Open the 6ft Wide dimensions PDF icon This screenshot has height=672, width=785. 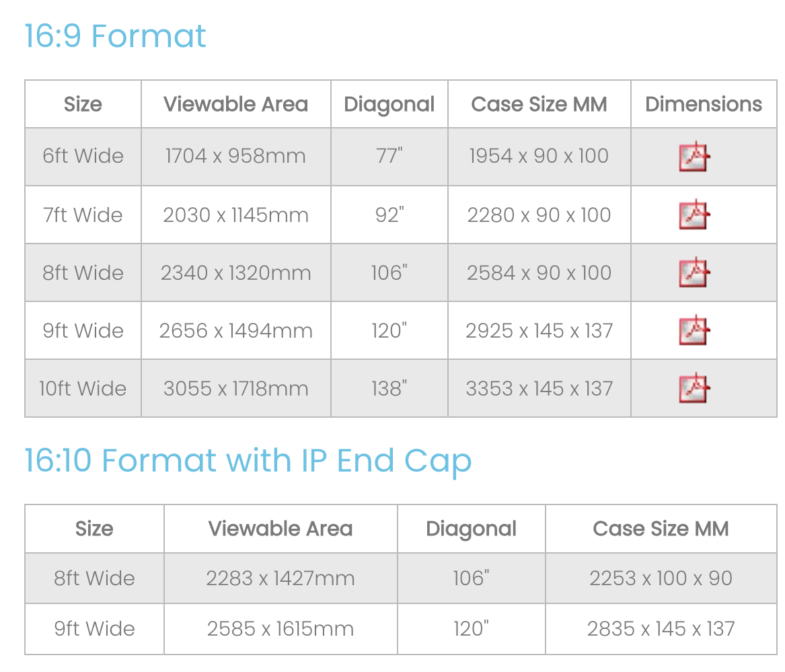[694, 157]
